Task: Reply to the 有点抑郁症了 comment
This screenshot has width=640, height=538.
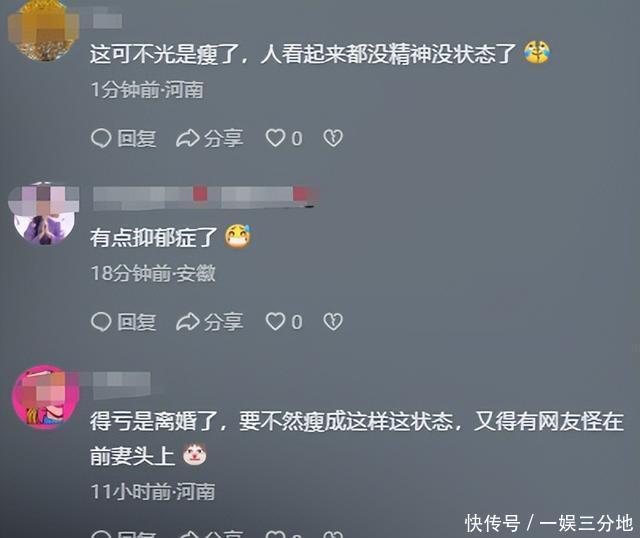Action: pos(124,322)
